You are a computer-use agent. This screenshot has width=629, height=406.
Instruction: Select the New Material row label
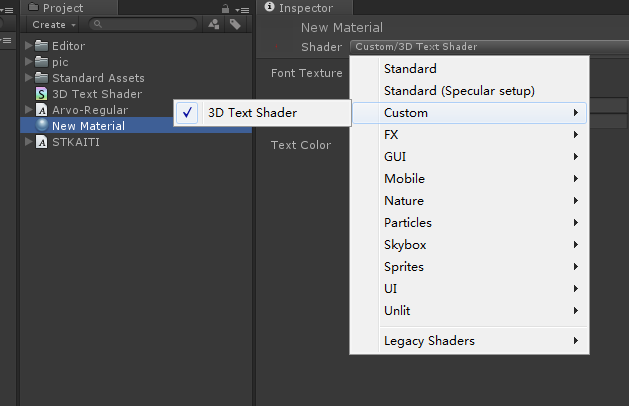point(89,126)
